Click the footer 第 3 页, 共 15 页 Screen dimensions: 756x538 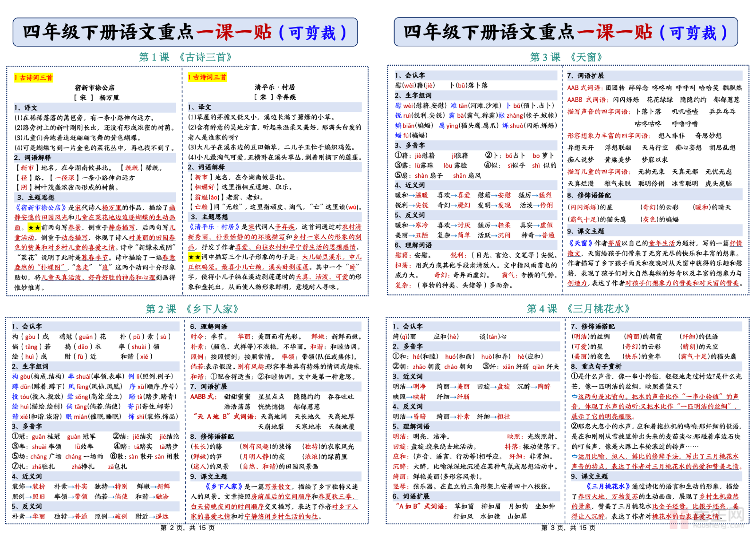568,528
